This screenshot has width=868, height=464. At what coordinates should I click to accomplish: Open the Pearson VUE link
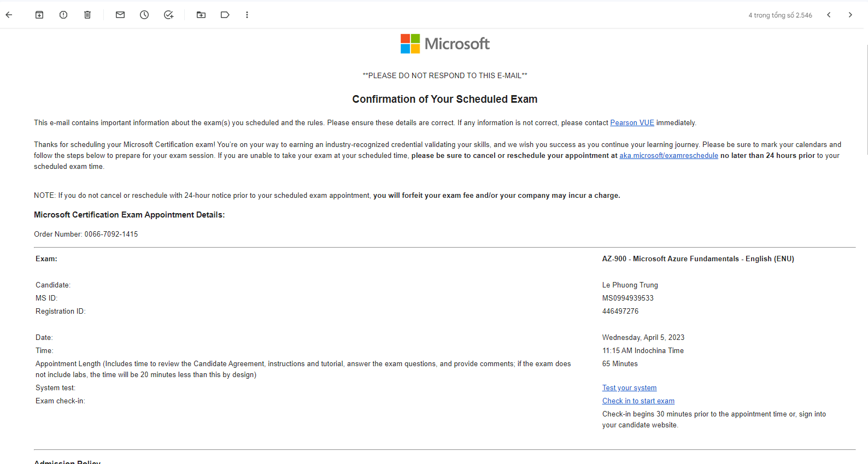[632, 123]
